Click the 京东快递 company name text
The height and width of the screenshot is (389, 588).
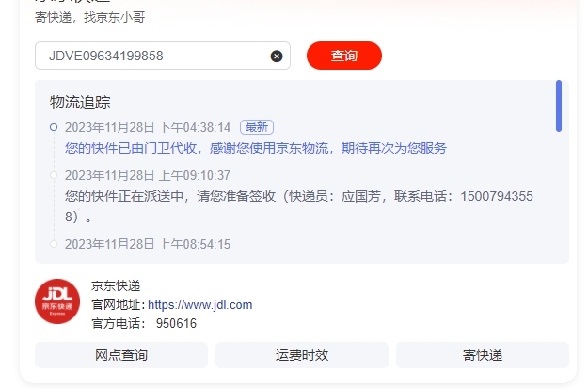pos(116,285)
